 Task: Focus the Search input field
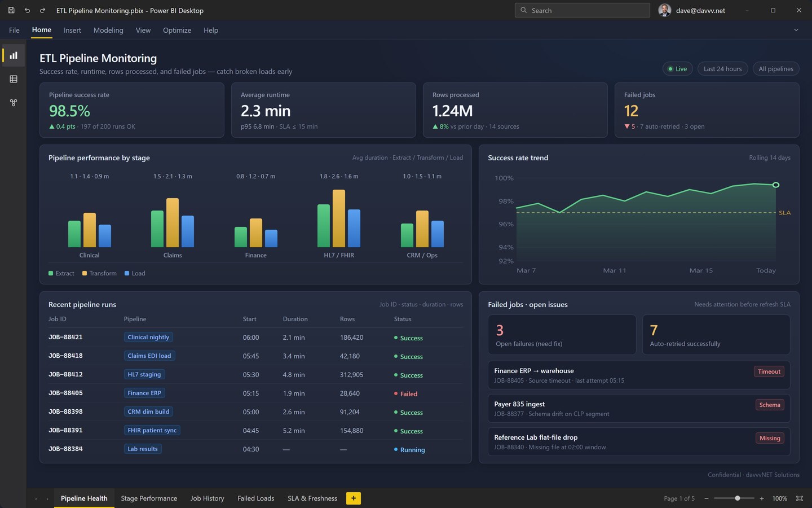click(582, 10)
